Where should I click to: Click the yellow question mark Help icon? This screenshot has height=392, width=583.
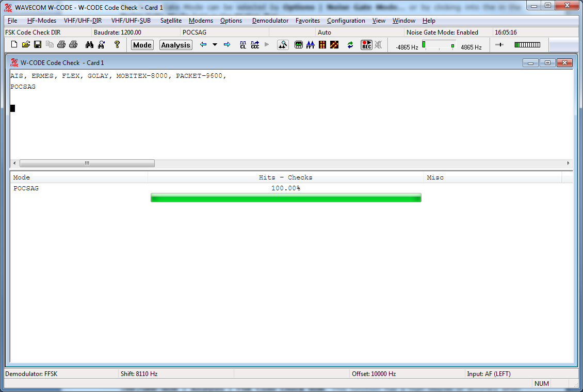117,44
